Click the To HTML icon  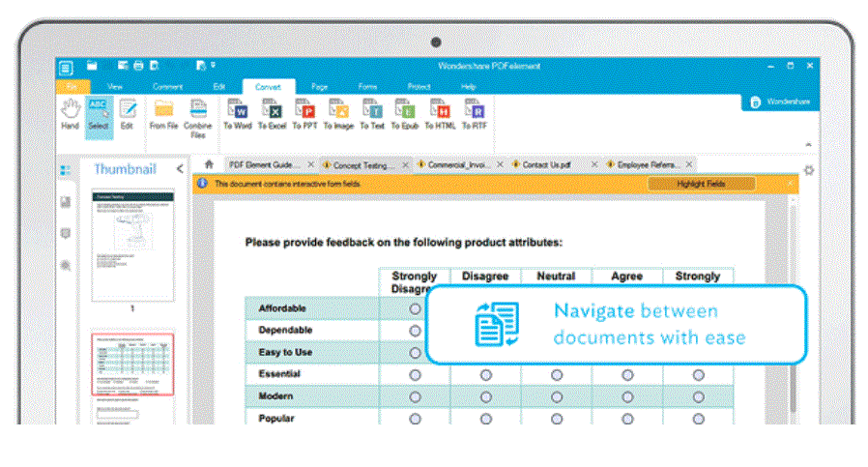click(x=440, y=115)
